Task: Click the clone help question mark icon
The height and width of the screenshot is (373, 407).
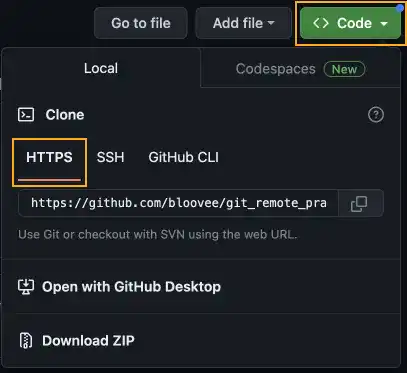Action: click(376, 115)
